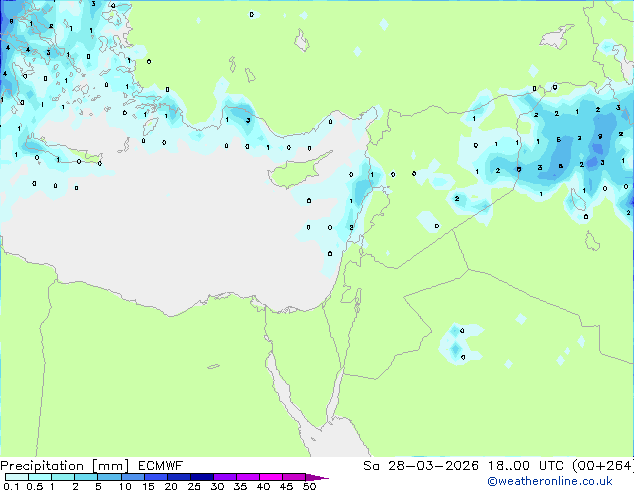Click the '40' legend scale label
This screenshot has height=490, width=634.
pyautogui.click(x=263, y=486)
